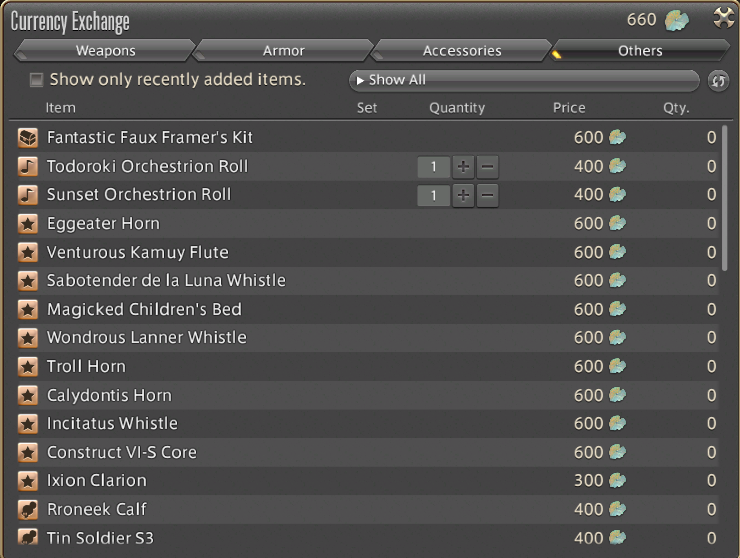Select the Wondrous Lanner Whistle item
Screen dimensions: 740x558
(146, 338)
